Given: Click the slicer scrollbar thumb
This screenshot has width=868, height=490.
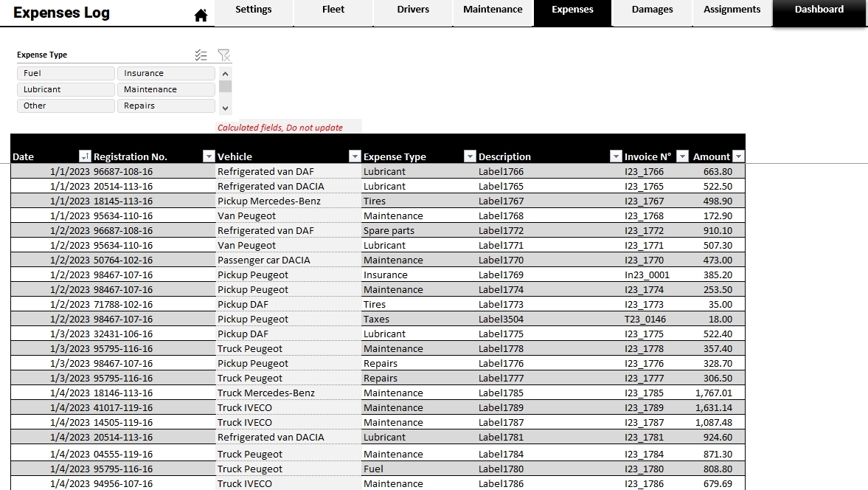Looking at the screenshot, I should 225,86.
